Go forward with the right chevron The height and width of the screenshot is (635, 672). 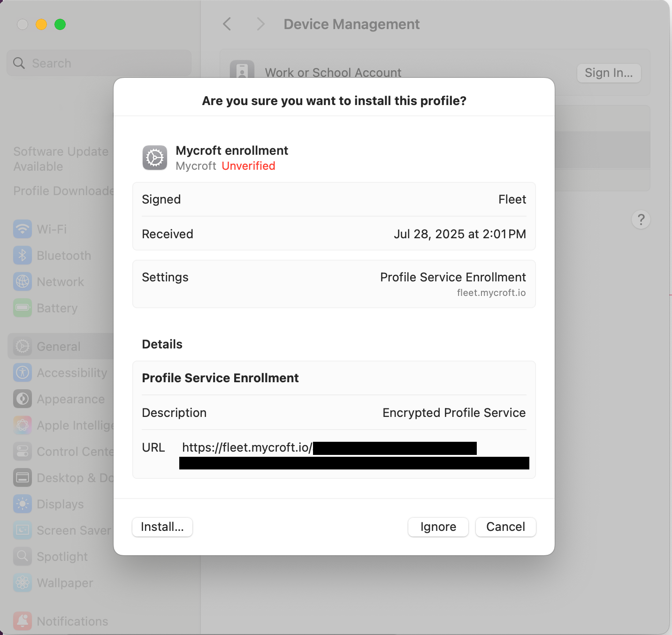click(x=261, y=24)
